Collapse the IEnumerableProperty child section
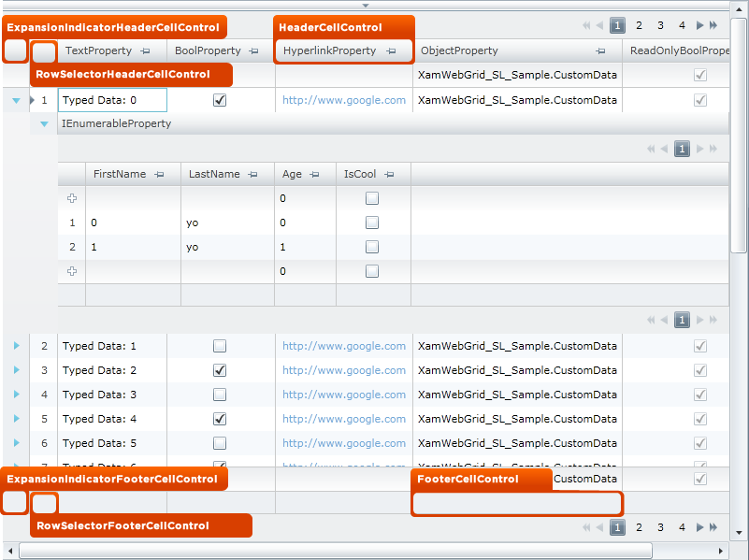The height and width of the screenshot is (560, 749). [44, 123]
